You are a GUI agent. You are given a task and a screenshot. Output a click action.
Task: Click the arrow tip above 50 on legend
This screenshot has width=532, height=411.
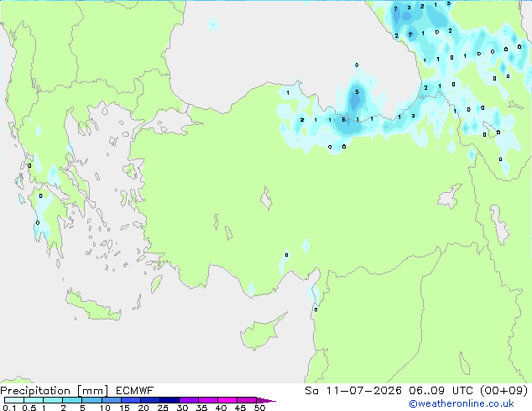pyautogui.click(x=266, y=400)
